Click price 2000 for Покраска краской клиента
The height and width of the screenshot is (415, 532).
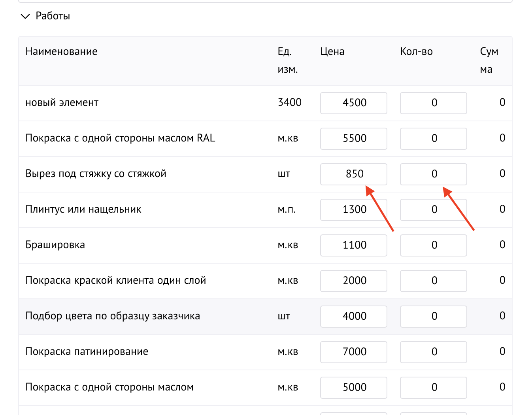coord(353,281)
